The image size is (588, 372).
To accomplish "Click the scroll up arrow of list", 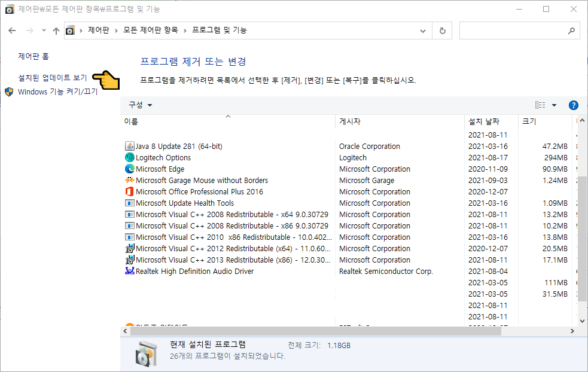I will coord(582,121).
